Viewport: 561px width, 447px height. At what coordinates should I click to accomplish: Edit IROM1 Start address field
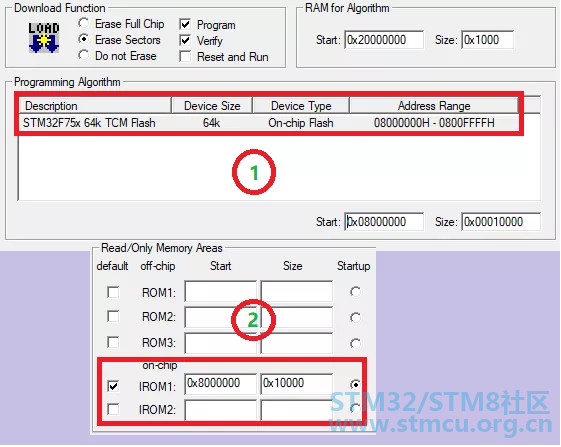tap(220, 384)
